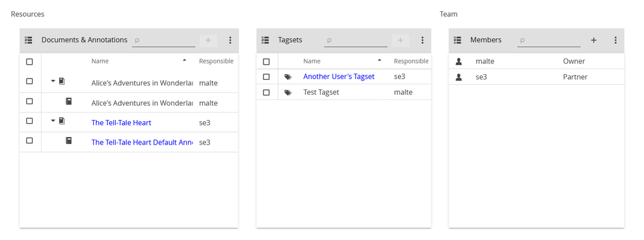Viewport: 644px width, 240px height.
Task: Select all tagsets via header checkbox
Action: pyautogui.click(x=266, y=62)
